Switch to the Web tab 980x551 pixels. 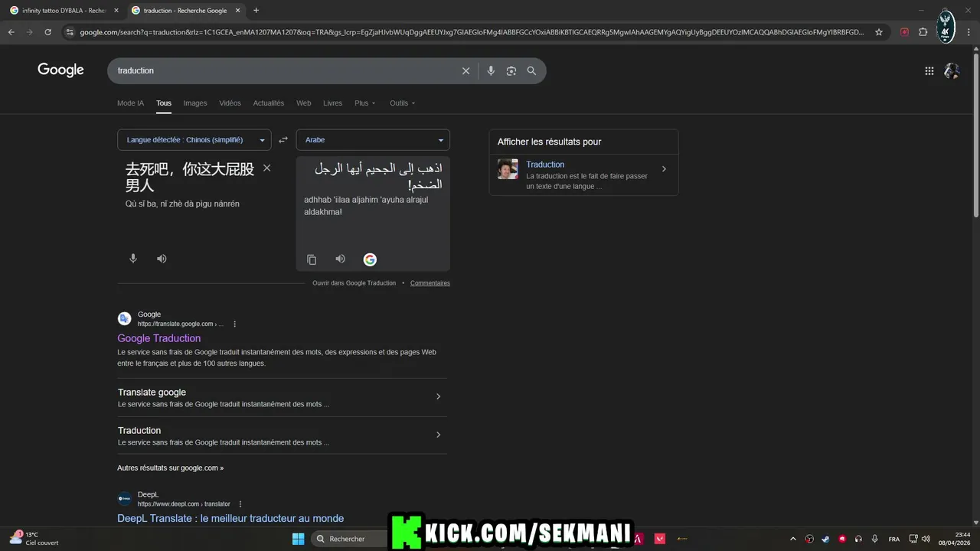point(304,103)
